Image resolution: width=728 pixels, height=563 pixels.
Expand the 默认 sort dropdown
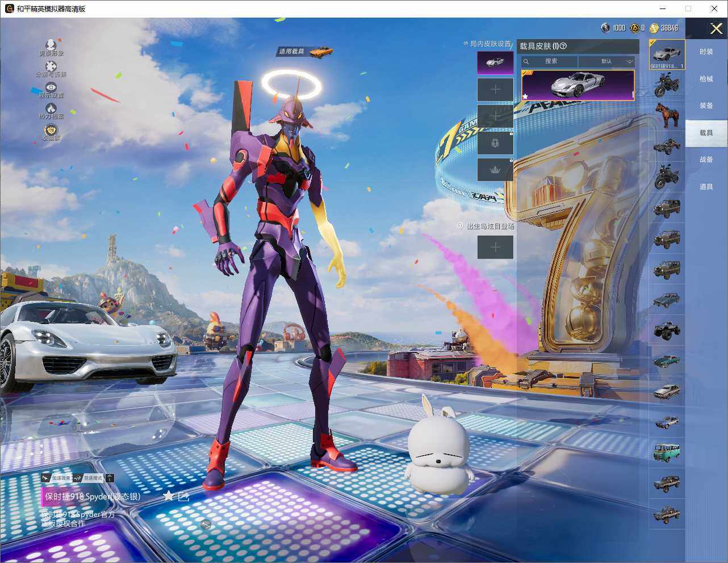pos(606,61)
